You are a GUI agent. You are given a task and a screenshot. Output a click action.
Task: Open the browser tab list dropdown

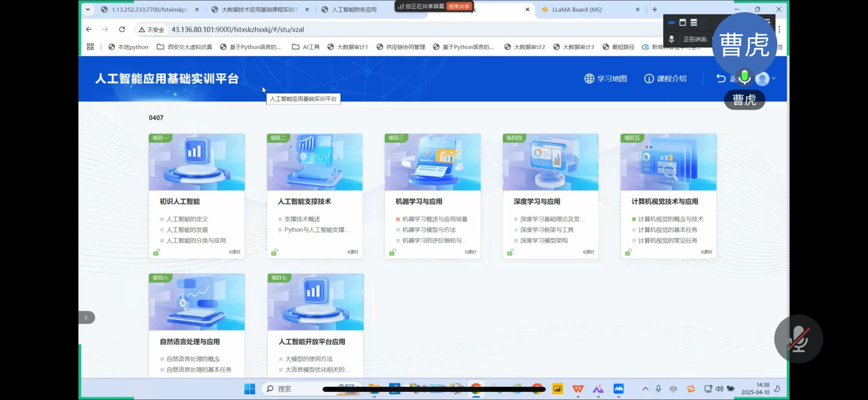tap(88, 9)
